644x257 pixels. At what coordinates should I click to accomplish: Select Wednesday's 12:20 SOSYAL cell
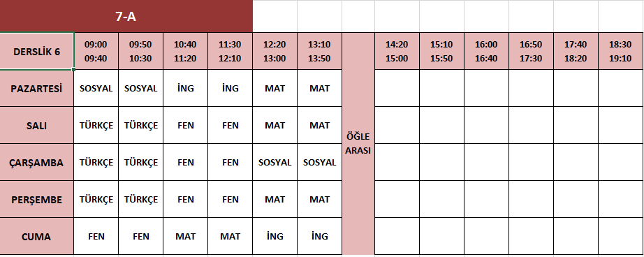(275, 162)
